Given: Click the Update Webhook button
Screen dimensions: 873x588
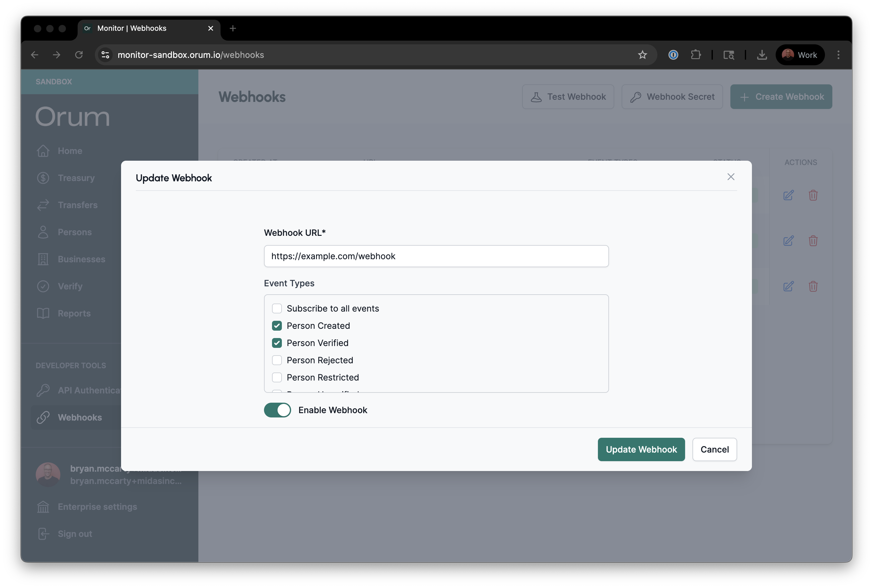Looking at the screenshot, I should (x=641, y=449).
